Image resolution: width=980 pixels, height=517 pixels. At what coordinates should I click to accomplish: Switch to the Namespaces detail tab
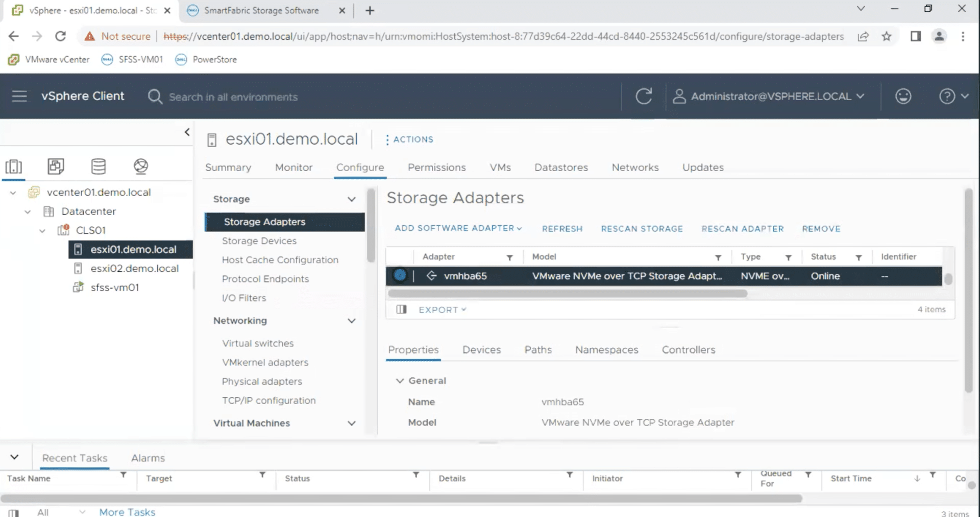click(606, 349)
